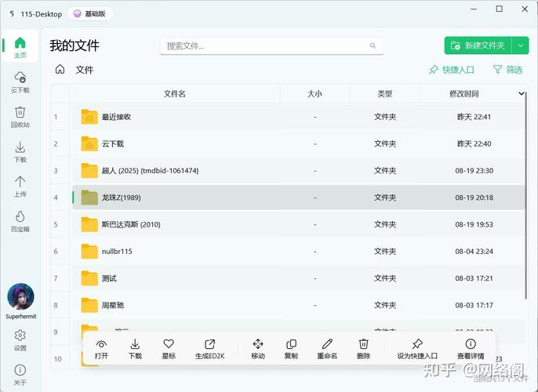Open the 基础版 plan badge
The height and width of the screenshot is (392, 538).
click(92, 13)
